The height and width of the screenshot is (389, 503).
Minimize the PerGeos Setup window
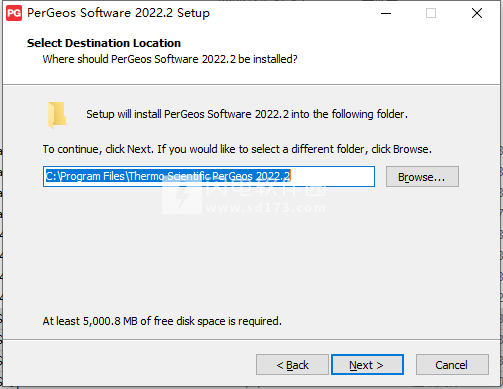point(386,13)
